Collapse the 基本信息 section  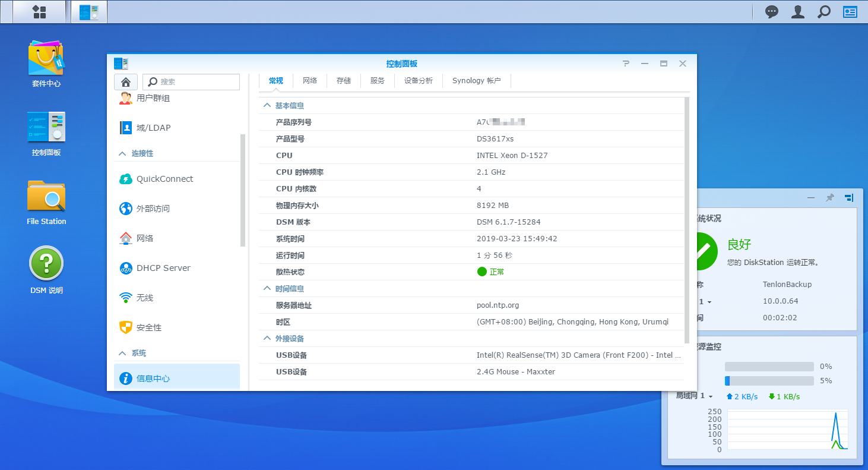[x=267, y=105]
